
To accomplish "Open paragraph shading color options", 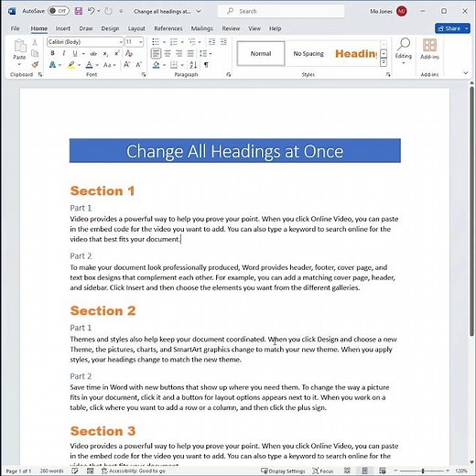I will 164,65.
